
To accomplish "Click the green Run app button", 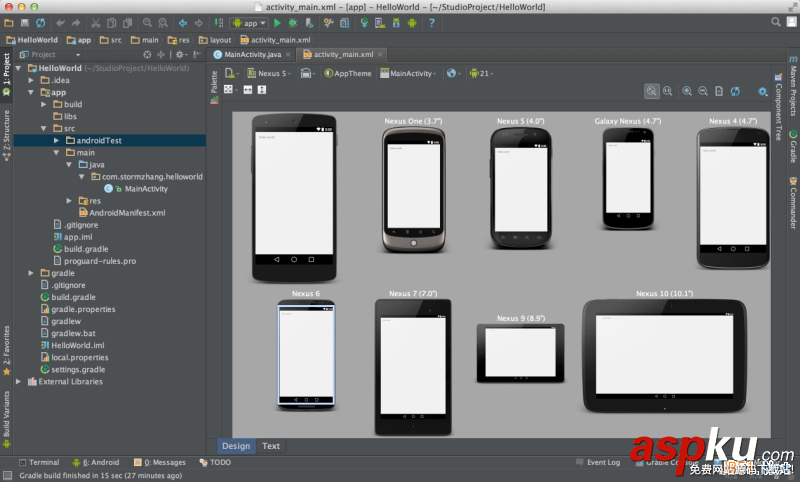I will click(277, 22).
